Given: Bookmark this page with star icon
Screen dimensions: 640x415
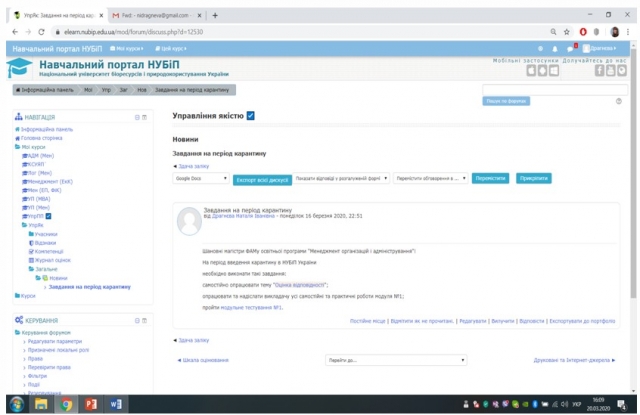Looking at the screenshot, I should (x=567, y=32).
